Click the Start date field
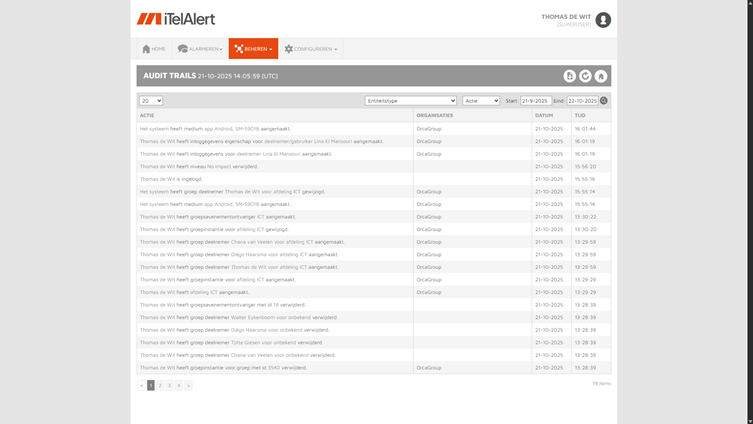Screen dimensions: 753x424 coord(536,101)
